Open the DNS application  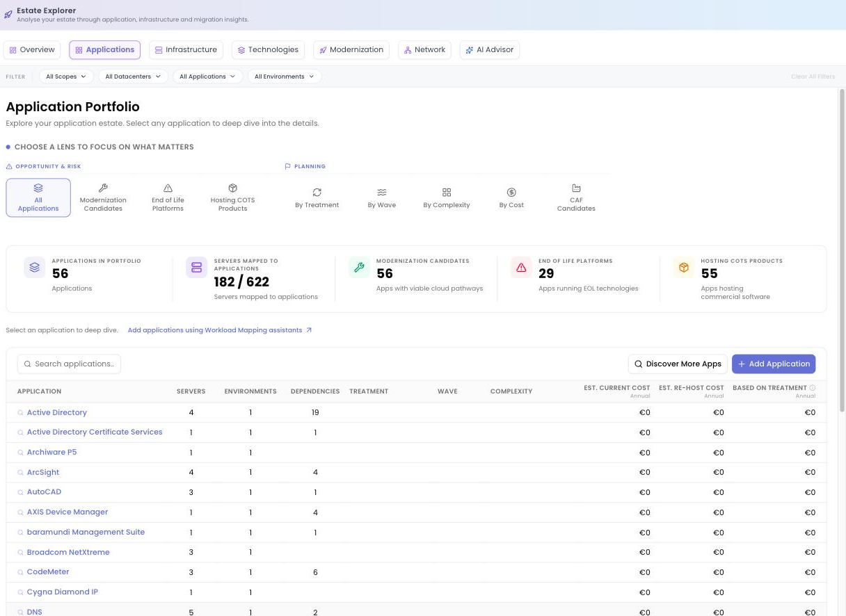coord(34,612)
